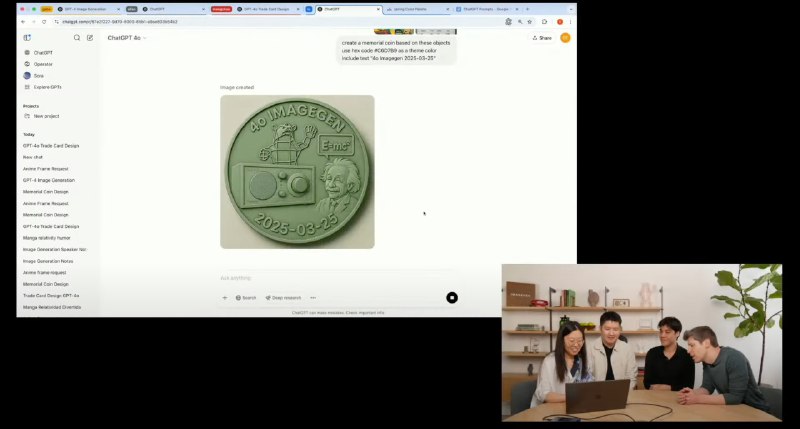Enable Deep research in composer
This screenshot has width=800, height=429.
click(283, 298)
